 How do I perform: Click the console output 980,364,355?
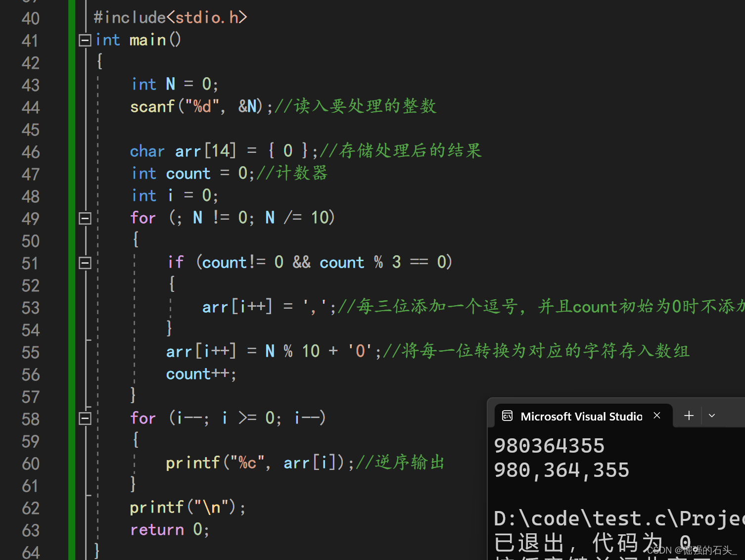point(561,470)
